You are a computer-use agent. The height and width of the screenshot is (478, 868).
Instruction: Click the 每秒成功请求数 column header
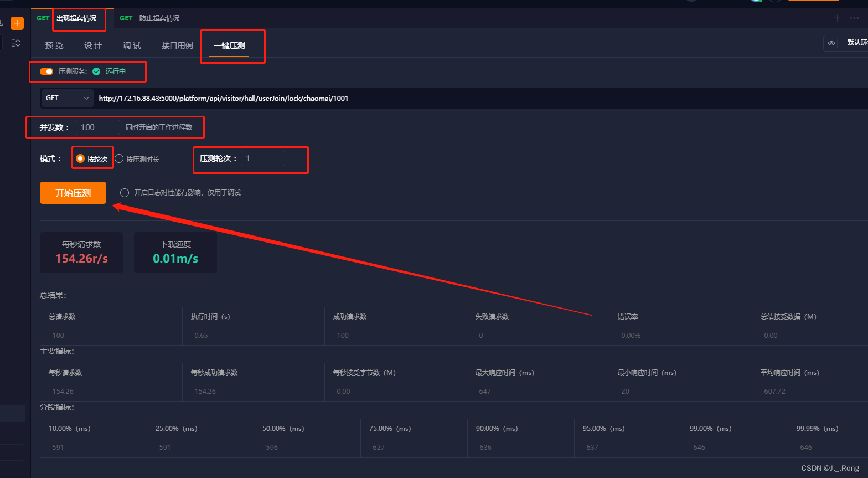214,373
